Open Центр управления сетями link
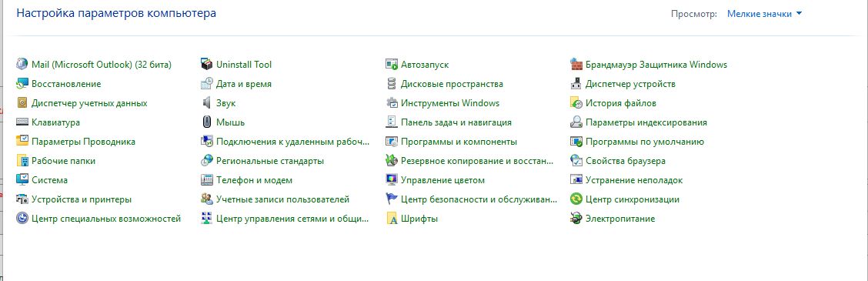The width and height of the screenshot is (868, 281). [x=293, y=219]
